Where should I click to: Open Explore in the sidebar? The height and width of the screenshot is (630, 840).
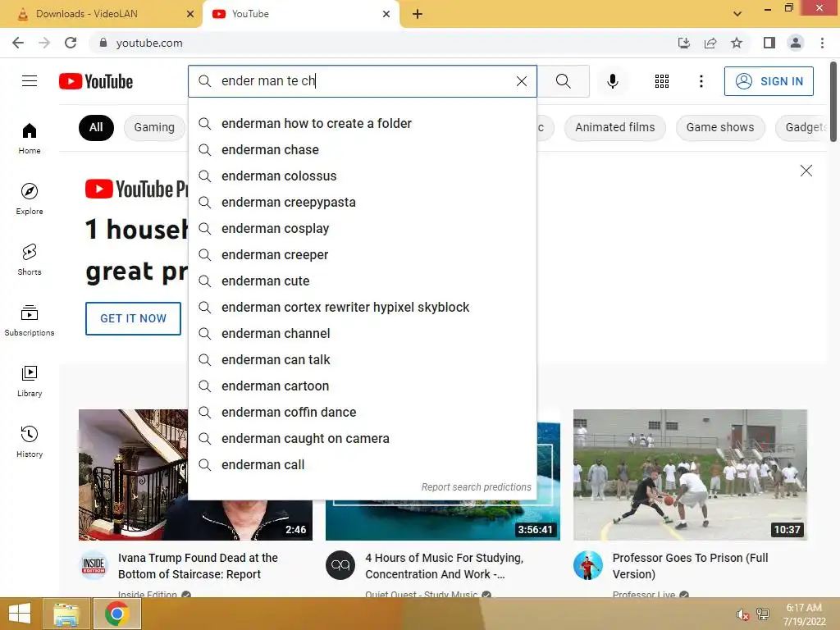[30, 199]
